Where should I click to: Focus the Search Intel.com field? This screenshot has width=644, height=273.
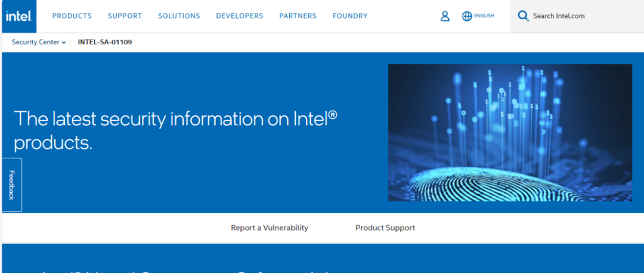coord(577,16)
